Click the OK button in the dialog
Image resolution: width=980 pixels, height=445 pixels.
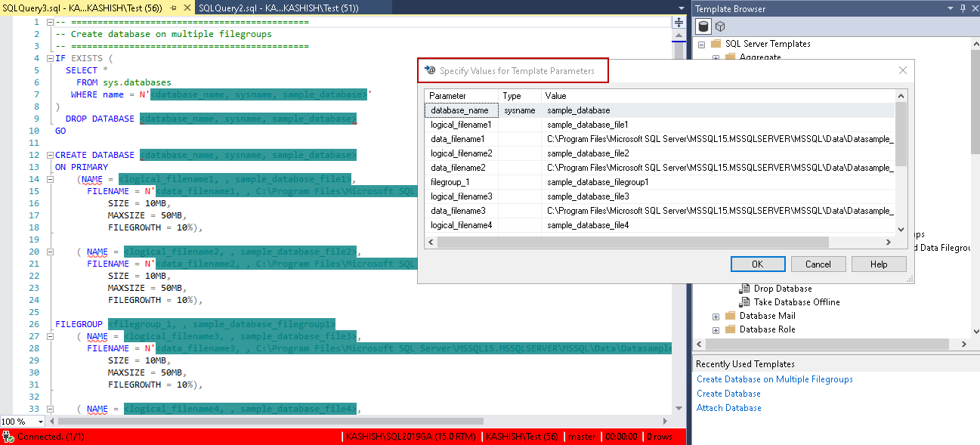point(757,264)
